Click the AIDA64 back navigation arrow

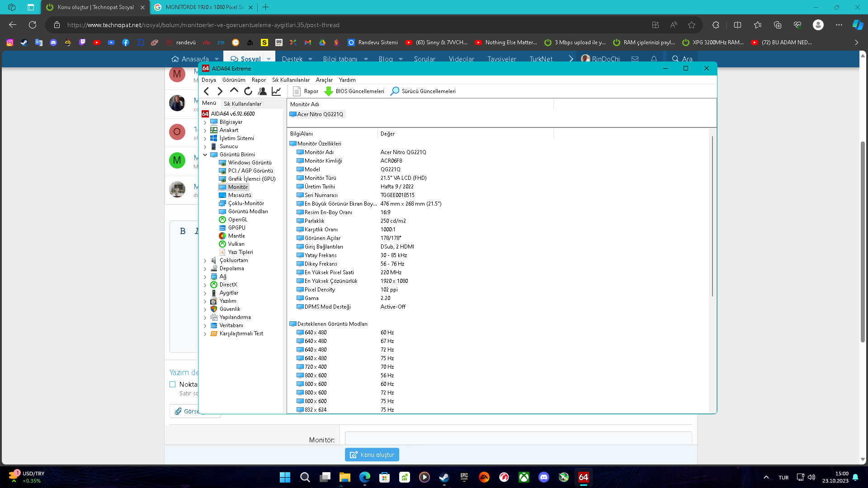point(207,91)
